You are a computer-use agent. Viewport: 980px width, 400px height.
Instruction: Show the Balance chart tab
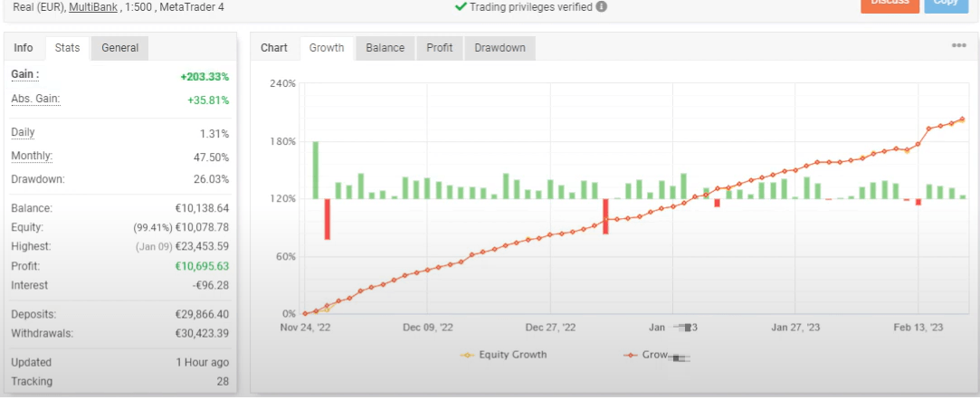click(x=385, y=48)
